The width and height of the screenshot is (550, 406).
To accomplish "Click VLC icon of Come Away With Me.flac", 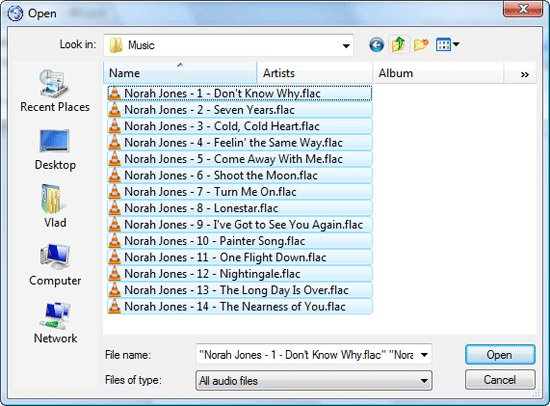I will [114, 159].
